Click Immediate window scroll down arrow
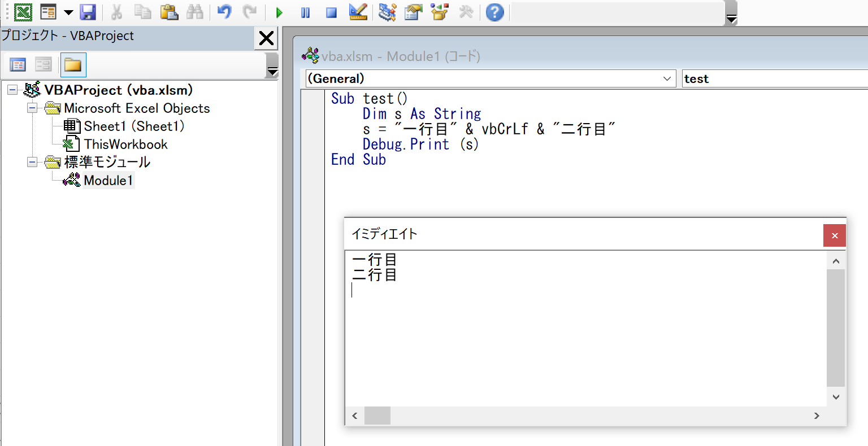 [836, 397]
